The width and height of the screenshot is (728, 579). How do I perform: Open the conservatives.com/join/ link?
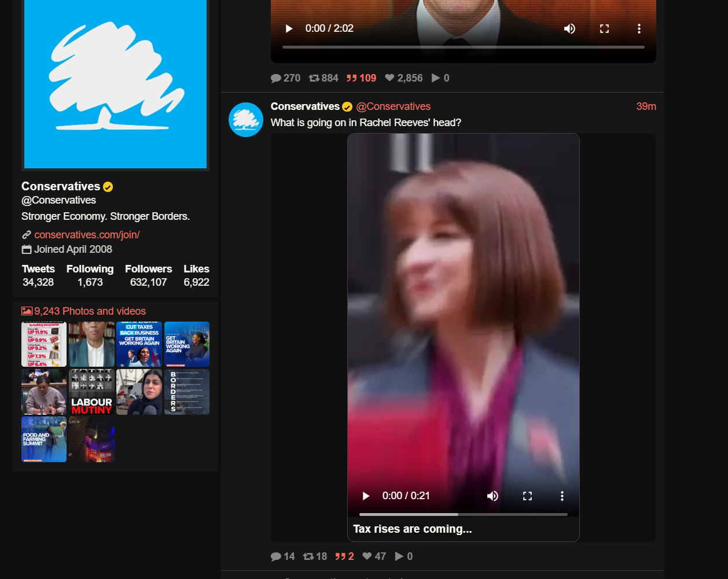click(x=87, y=235)
